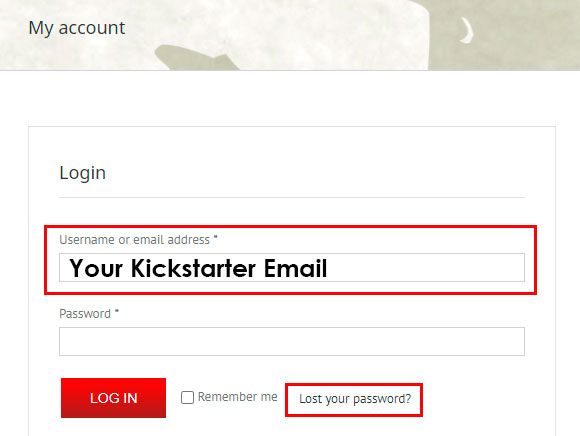Click the 'Your Kickstarter Email' overlay text
580x436 pixels.
pyautogui.click(x=198, y=268)
